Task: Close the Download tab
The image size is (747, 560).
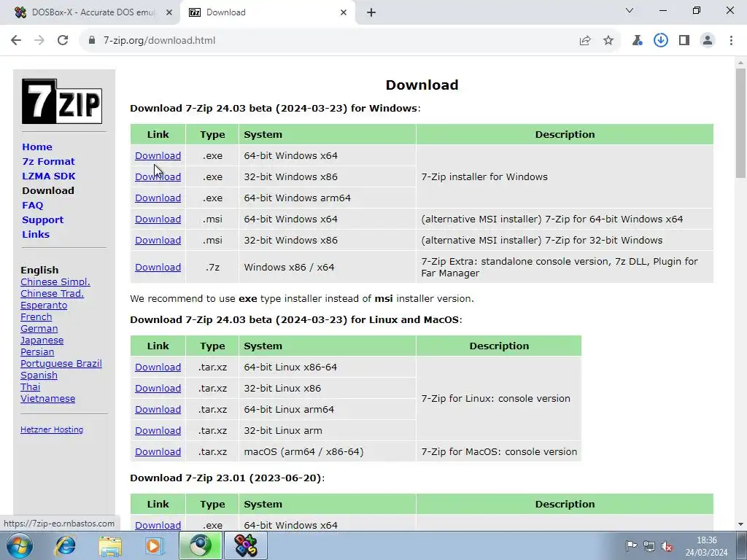Action: (x=344, y=12)
